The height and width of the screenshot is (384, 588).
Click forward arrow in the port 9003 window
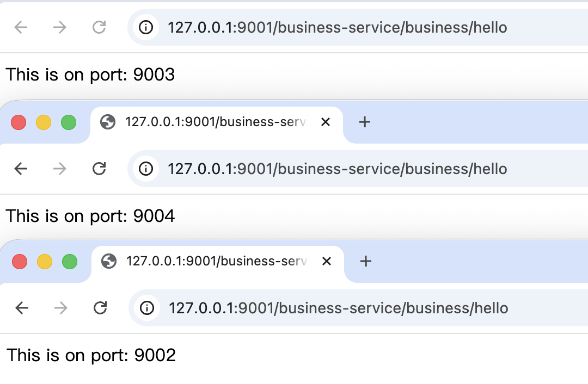60,27
